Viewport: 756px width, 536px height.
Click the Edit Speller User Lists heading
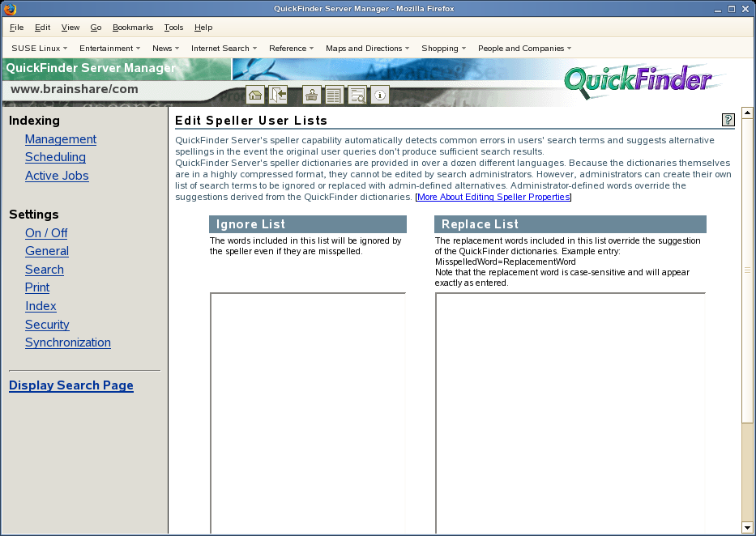pyautogui.click(x=251, y=121)
